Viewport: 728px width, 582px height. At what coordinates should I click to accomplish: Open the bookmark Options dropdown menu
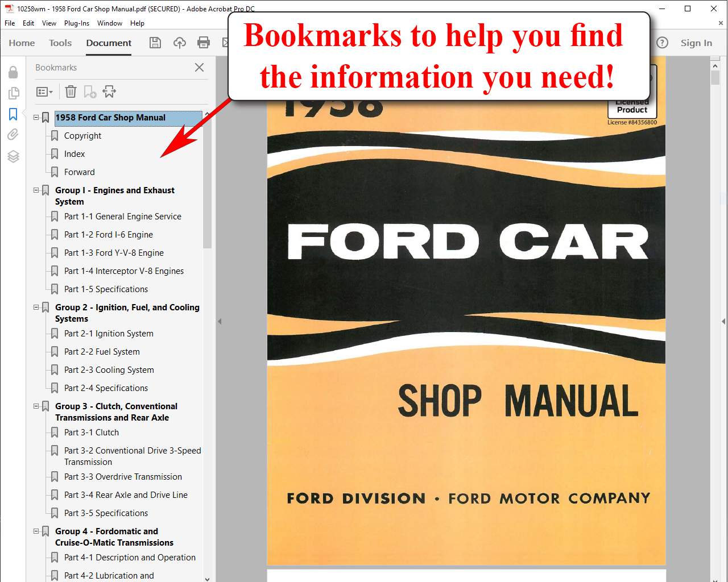click(44, 92)
